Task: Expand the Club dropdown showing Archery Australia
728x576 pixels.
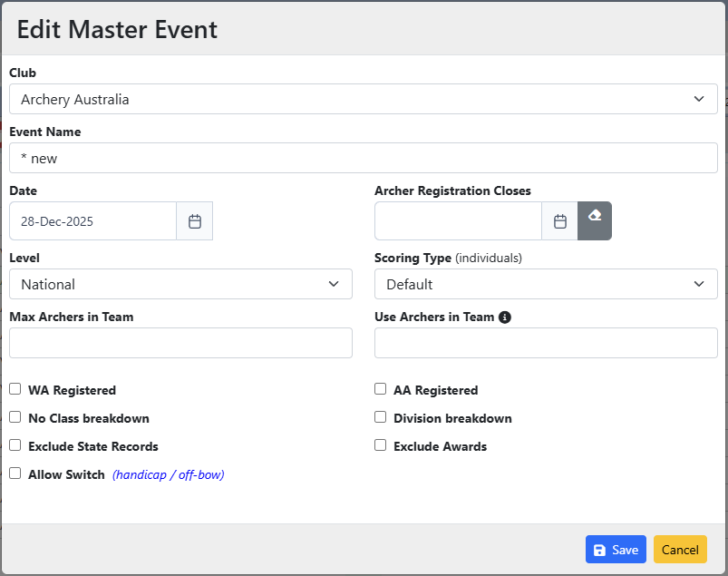Action: [x=363, y=99]
